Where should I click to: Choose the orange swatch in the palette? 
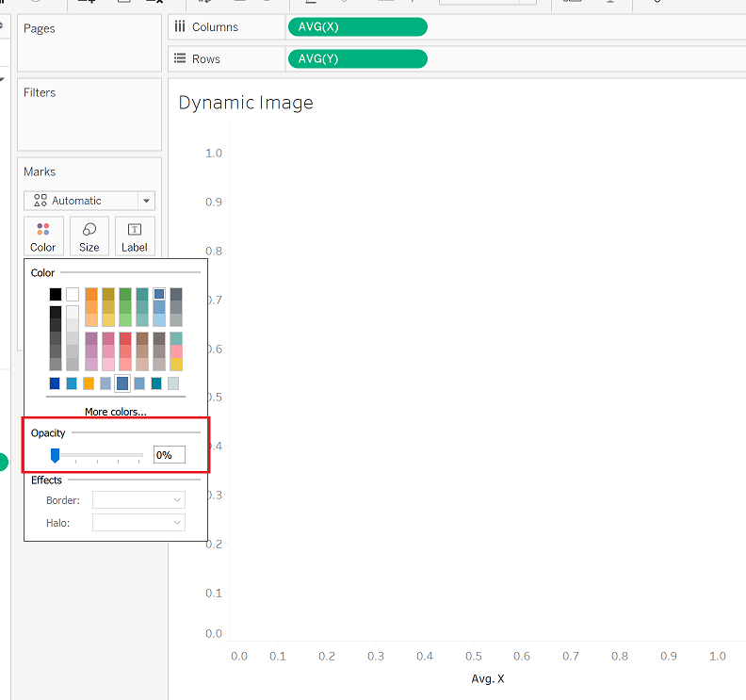(x=91, y=294)
